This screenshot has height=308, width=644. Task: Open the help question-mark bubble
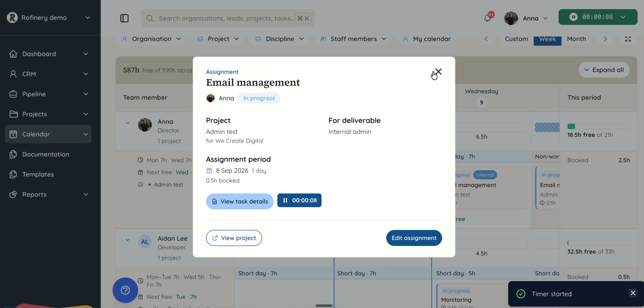coord(125,290)
